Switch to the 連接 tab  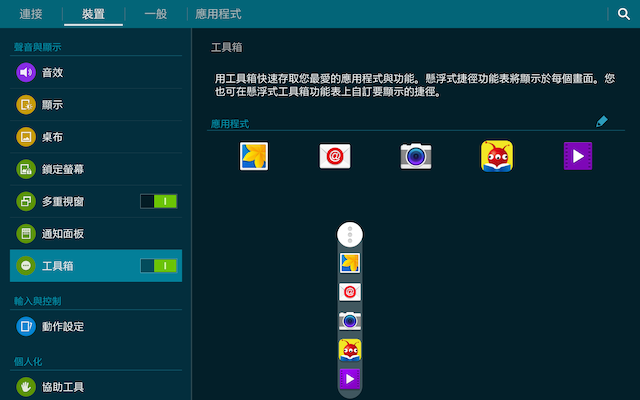click(31, 14)
